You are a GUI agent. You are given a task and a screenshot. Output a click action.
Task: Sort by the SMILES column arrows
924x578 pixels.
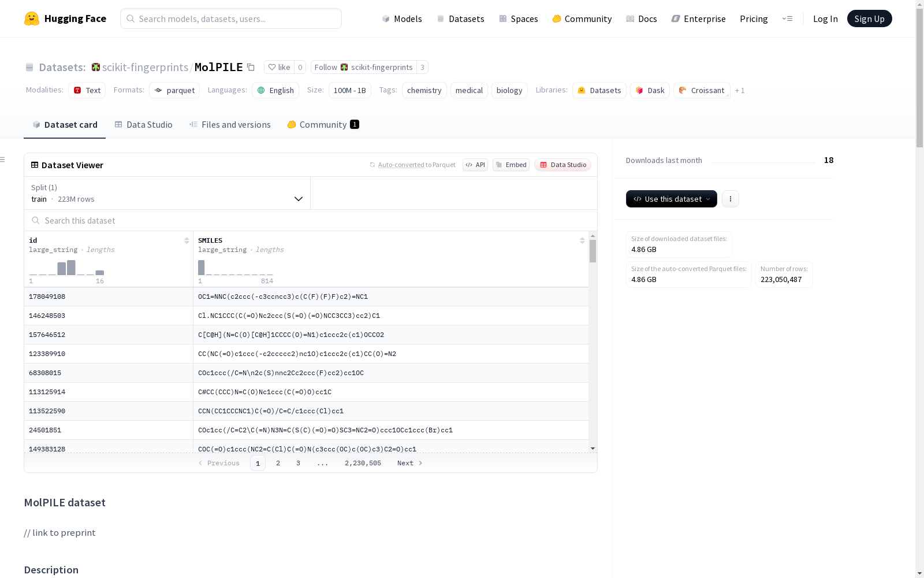coord(582,240)
